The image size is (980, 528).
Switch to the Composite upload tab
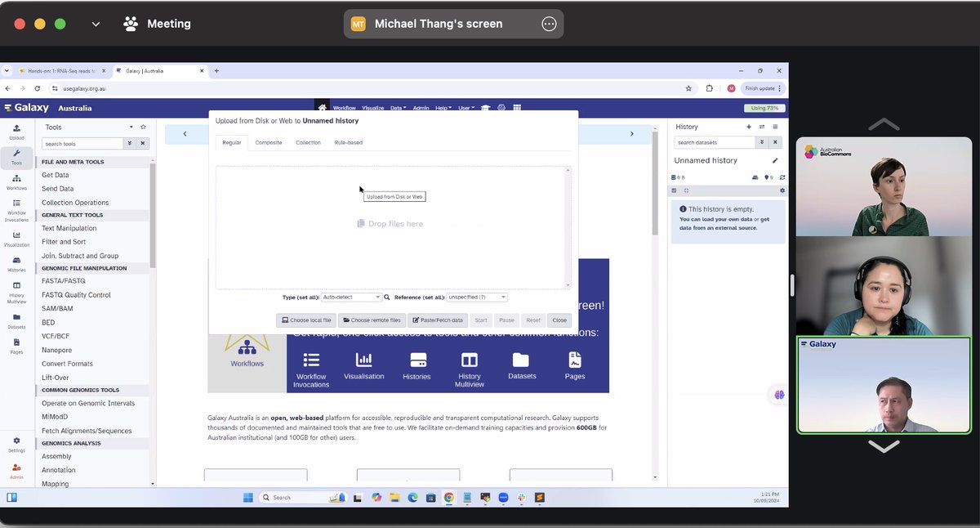pos(269,142)
